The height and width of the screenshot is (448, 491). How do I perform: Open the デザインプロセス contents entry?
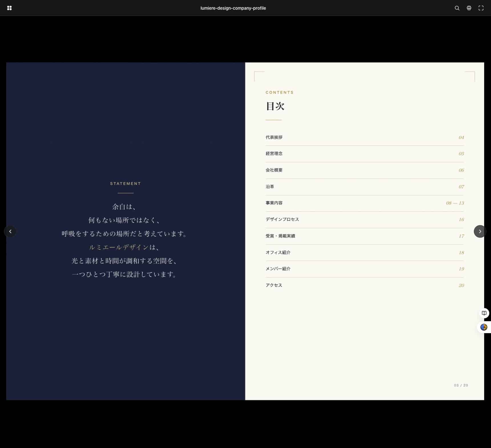[x=365, y=219]
